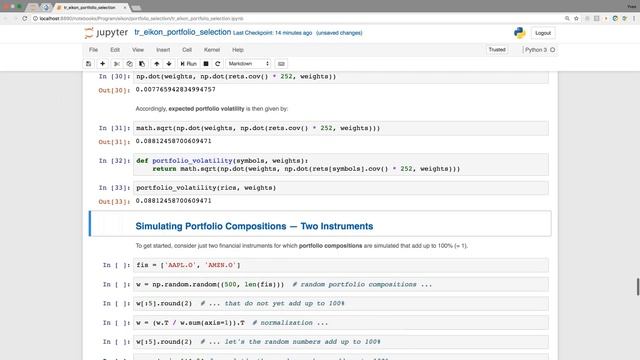Select cell w[:5].round(2) do not yet add
Screen dimensions: 640x360
click(341, 304)
